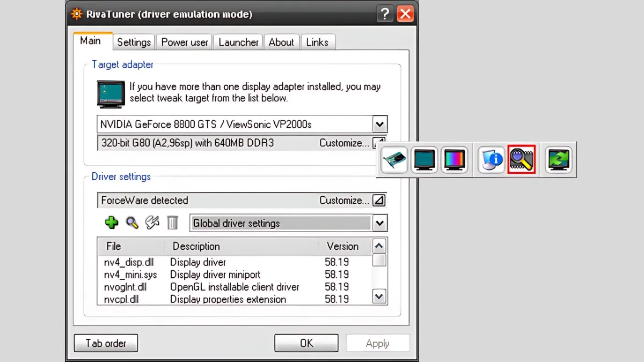Click the color spectrum monitor icon
The image size is (644, 362).
click(x=455, y=159)
